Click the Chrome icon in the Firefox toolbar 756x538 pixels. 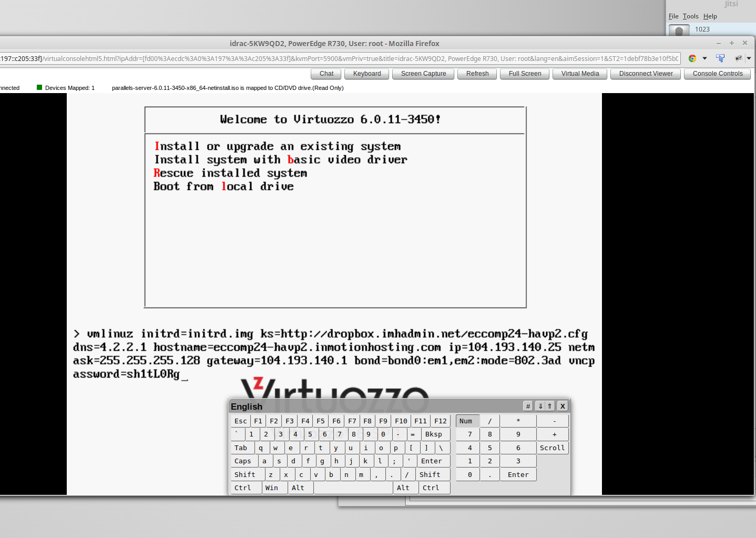(692, 58)
